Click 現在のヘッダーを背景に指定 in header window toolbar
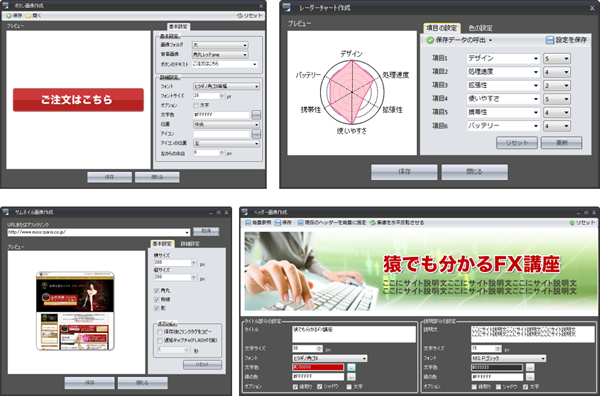The image size is (600, 396). pyautogui.click(x=332, y=223)
